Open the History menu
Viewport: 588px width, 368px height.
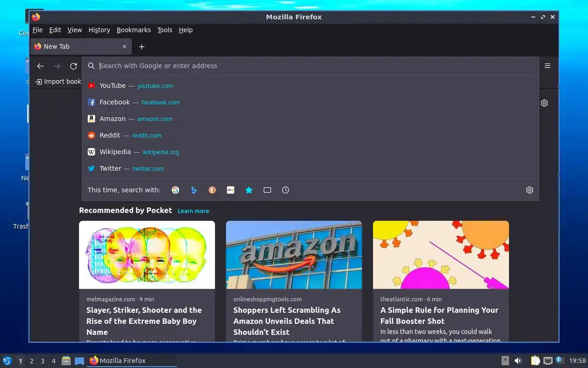(x=99, y=30)
